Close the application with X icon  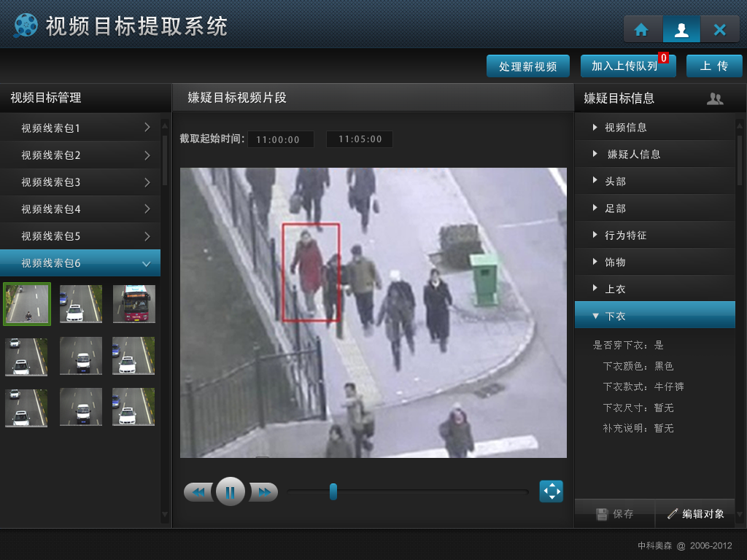(719, 29)
